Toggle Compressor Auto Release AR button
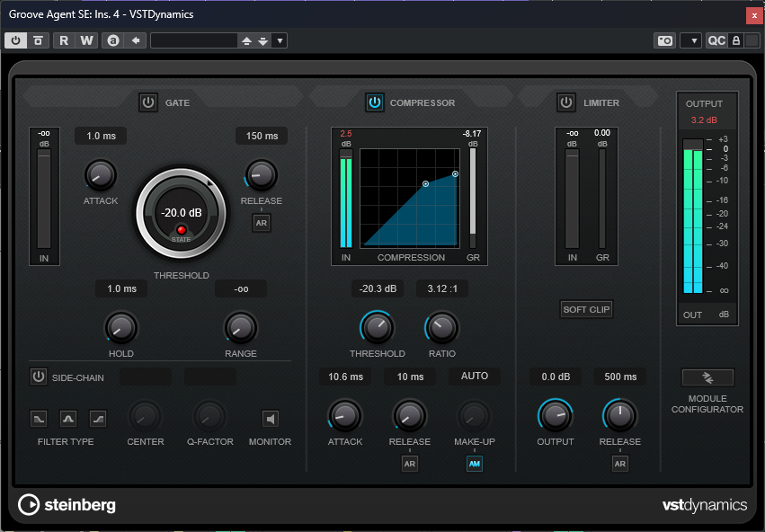This screenshot has height=532, width=765. tap(410, 464)
